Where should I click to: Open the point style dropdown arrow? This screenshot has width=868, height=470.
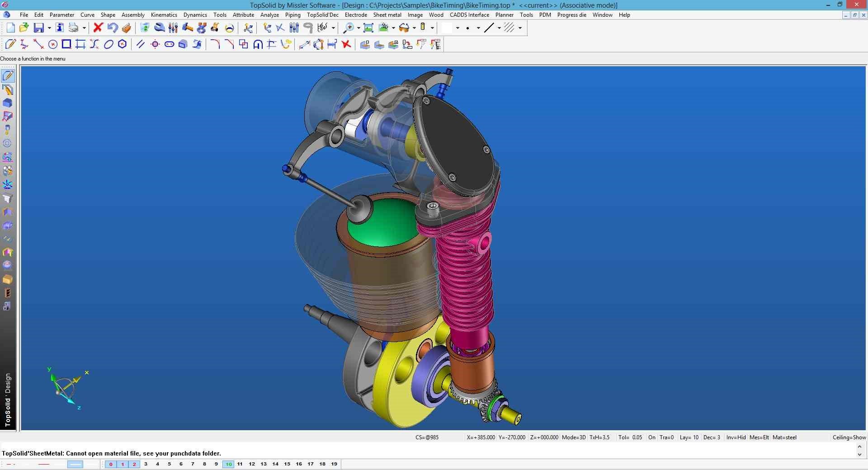[x=478, y=28]
